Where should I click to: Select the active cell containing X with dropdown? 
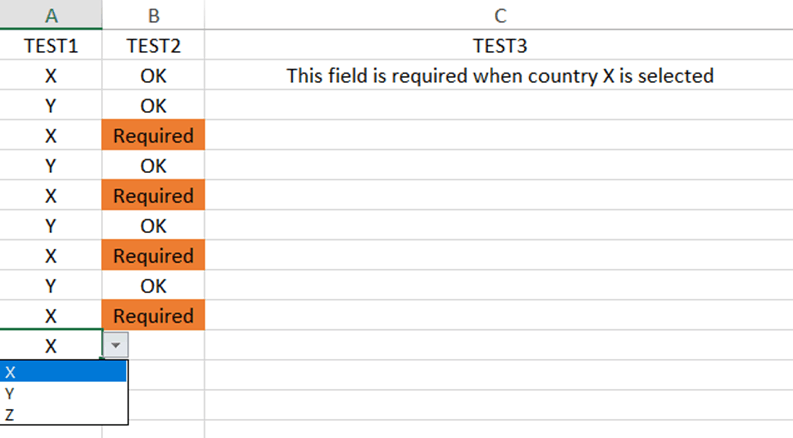[x=51, y=345]
